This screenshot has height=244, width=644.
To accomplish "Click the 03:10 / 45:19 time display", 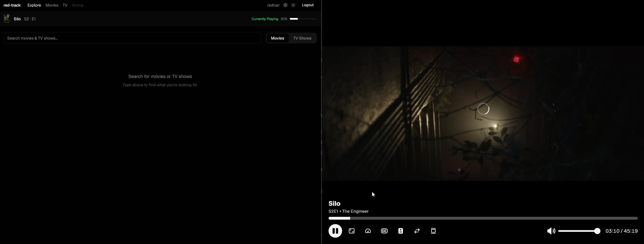I will (621, 231).
